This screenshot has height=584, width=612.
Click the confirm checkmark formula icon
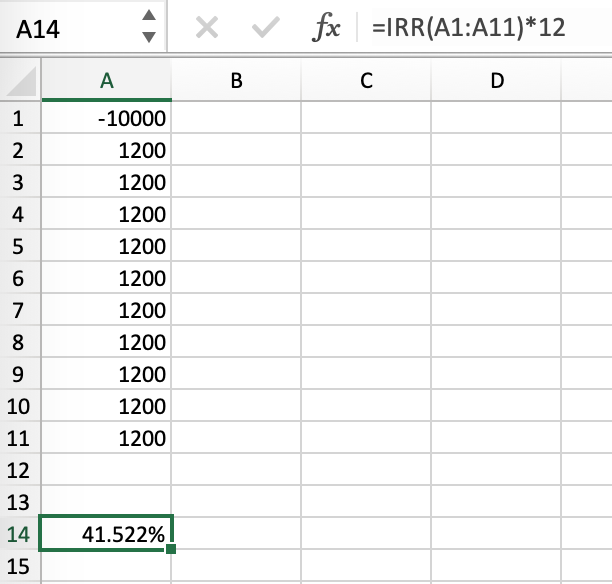click(x=266, y=27)
